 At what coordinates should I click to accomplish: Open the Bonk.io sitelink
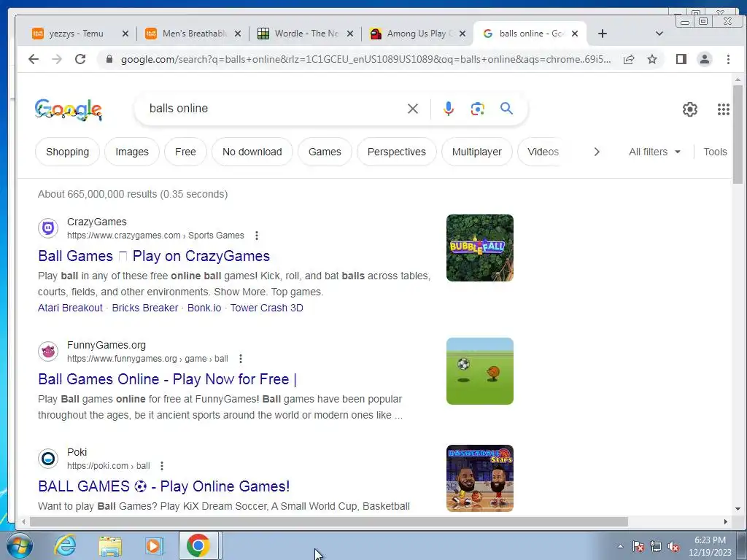(204, 308)
